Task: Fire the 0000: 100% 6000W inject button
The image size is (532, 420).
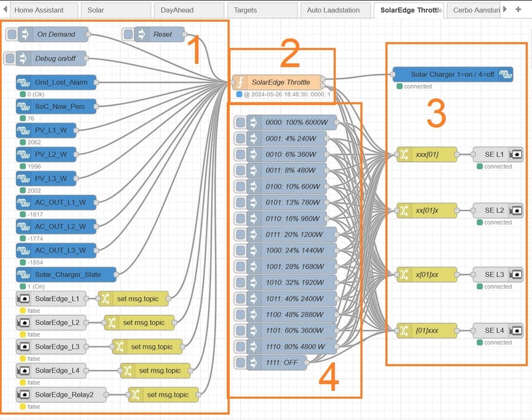Action: [x=240, y=122]
